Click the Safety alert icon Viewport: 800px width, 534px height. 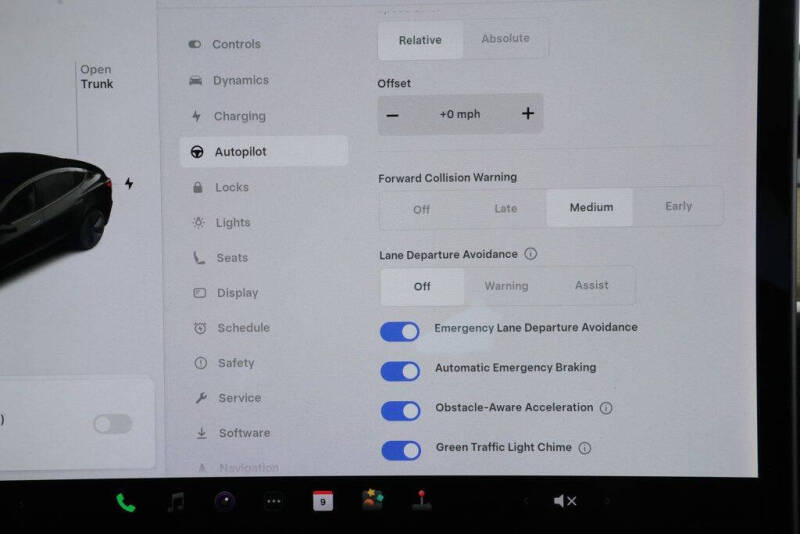[x=201, y=363]
